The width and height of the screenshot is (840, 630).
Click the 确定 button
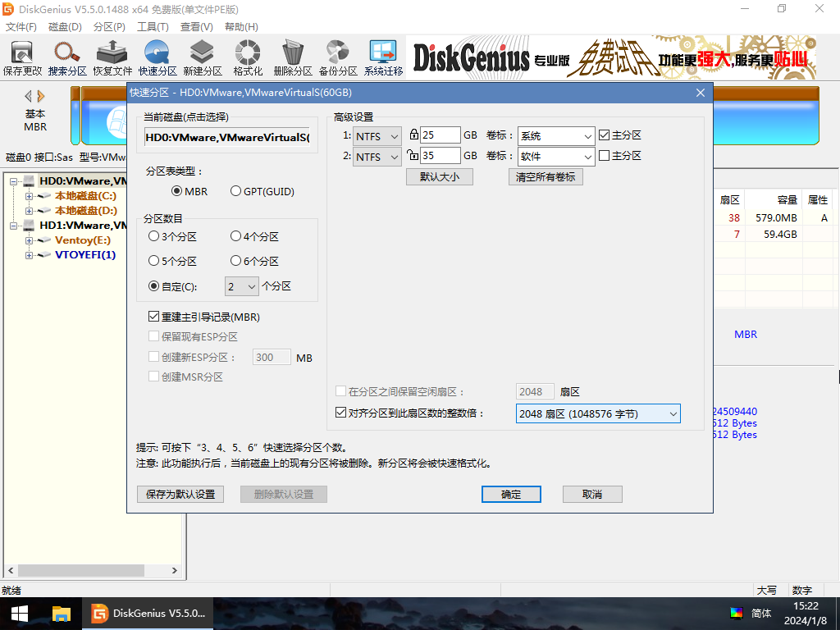511,494
